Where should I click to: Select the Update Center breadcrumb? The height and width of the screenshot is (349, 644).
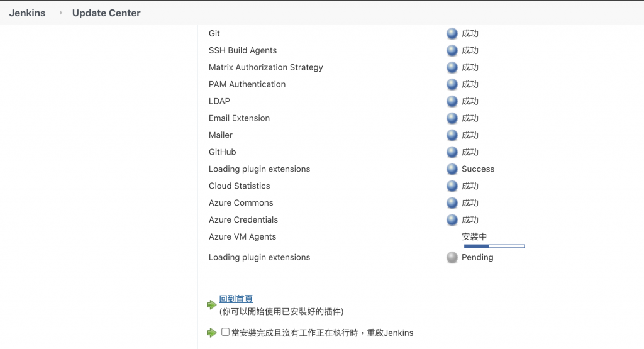click(x=106, y=13)
